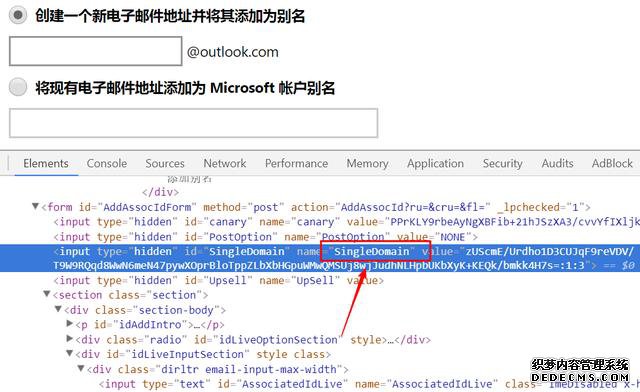Switch to the Network tab
This screenshot has width=640, height=392.
(225, 163)
